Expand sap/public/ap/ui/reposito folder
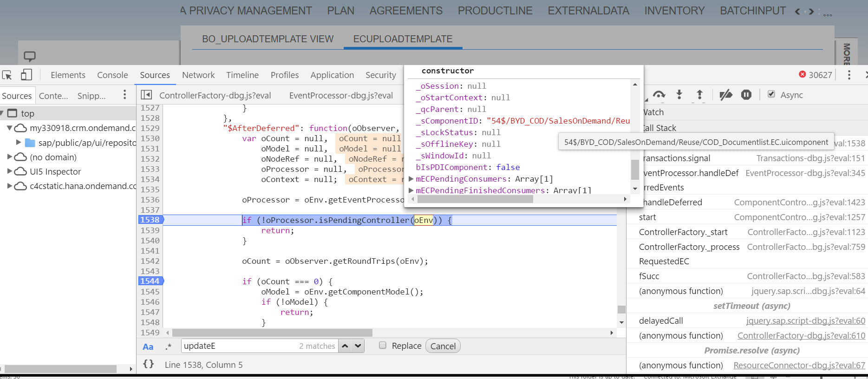868x379 pixels. pos(19,142)
